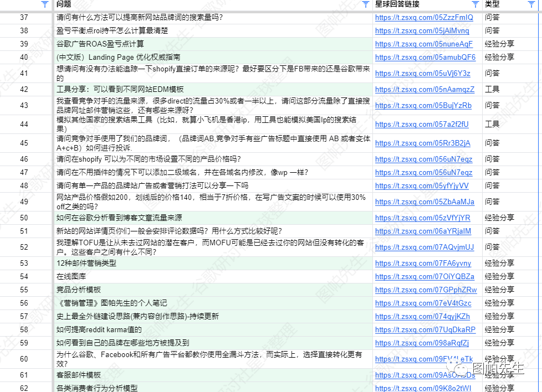
Task: Open row 62's link https://t.zsxq.com/0yK8o2tWI
Action: coord(423,388)
